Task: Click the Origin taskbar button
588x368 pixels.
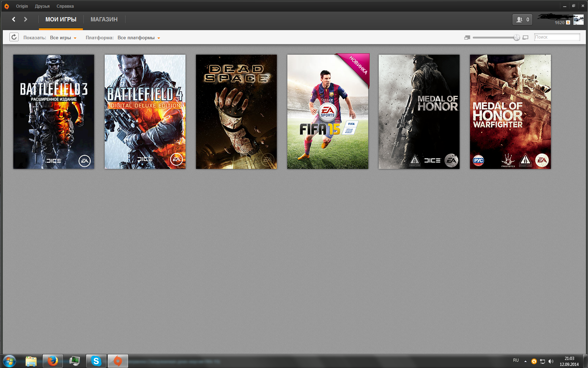Action: [118, 361]
